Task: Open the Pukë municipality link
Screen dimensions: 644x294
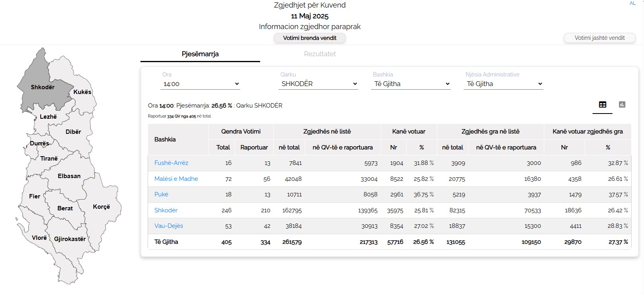Action: (x=161, y=194)
